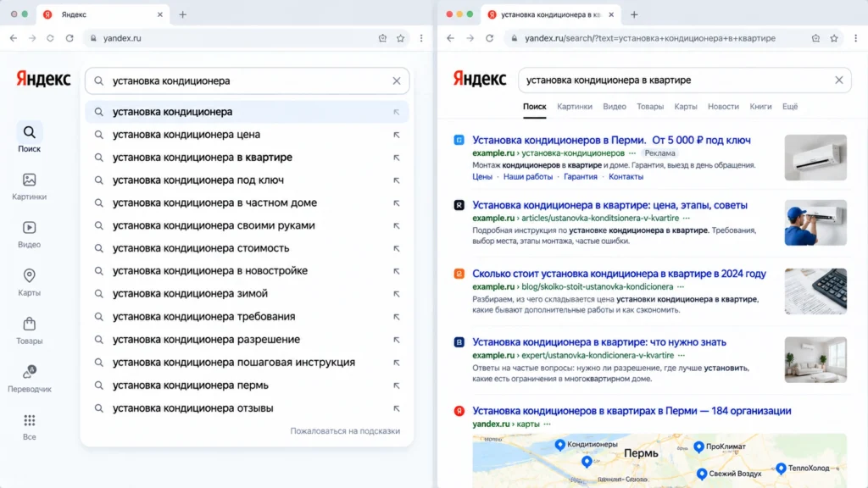Viewport: 868px width, 488px height.
Task: Click reload button in right browser window
Action: (489, 38)
